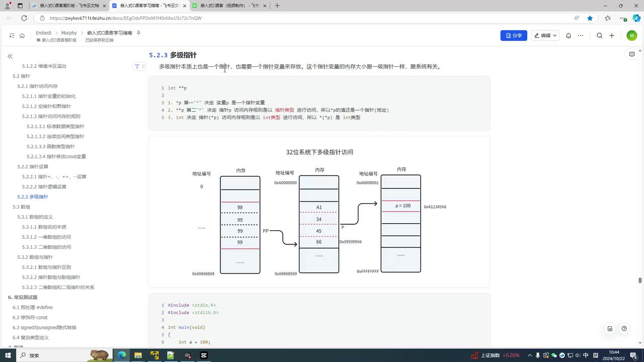Screen dimensions: 644x362
Task: Open the Windows Start menu
Action: pyautogui.click(x=8, y=355)
